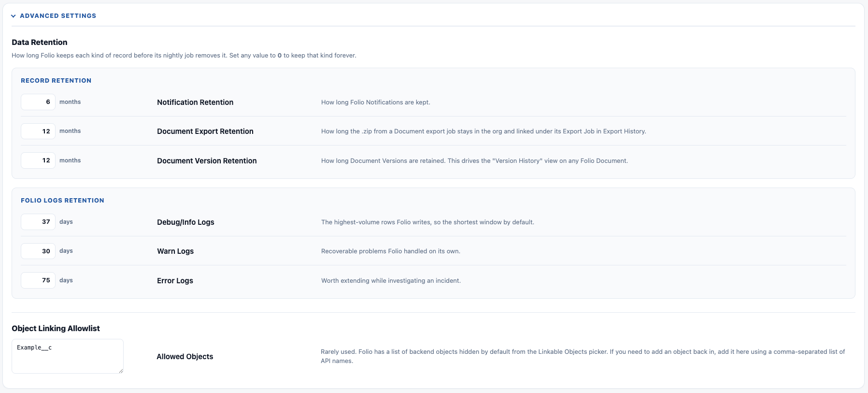Click the .zip export job description text
Image resolution: width=868 pixels, height=393 pixels.
pyautogui.click(x=484, y=131)
